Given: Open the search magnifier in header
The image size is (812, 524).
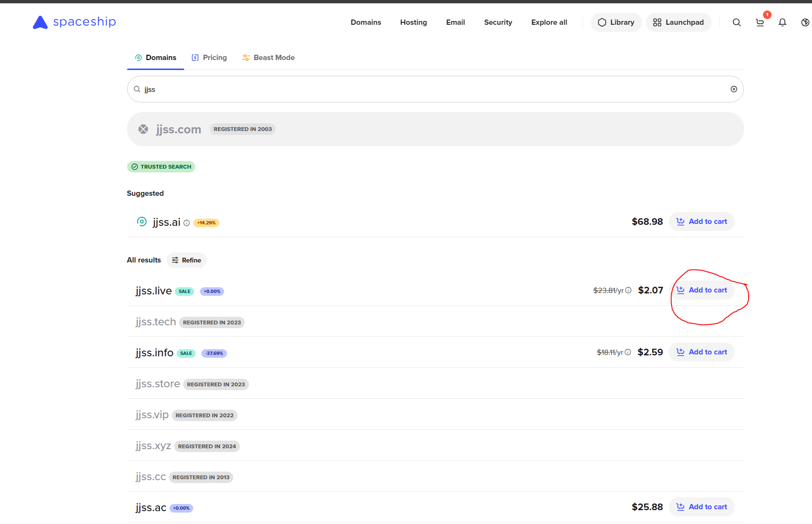Looking at the screenshot, I should pyautogui.click(x=736, y=22).
